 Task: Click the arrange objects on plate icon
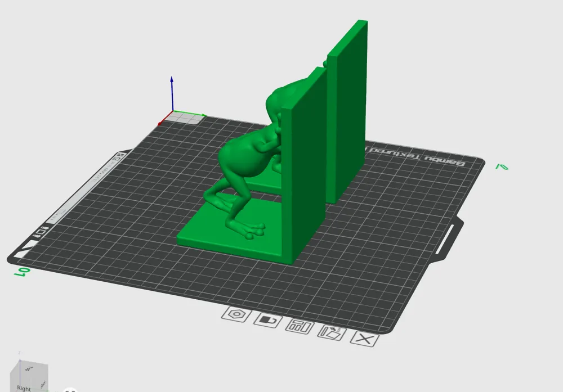[300, 326]
